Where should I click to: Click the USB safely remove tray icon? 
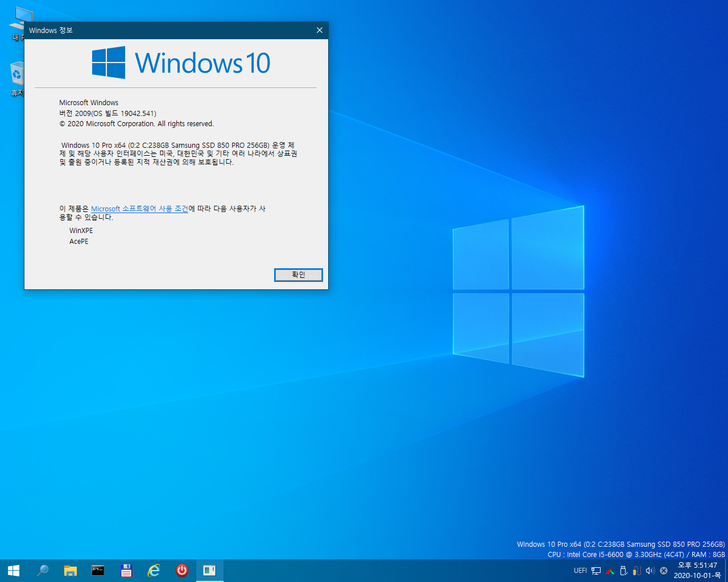point(623,571)
